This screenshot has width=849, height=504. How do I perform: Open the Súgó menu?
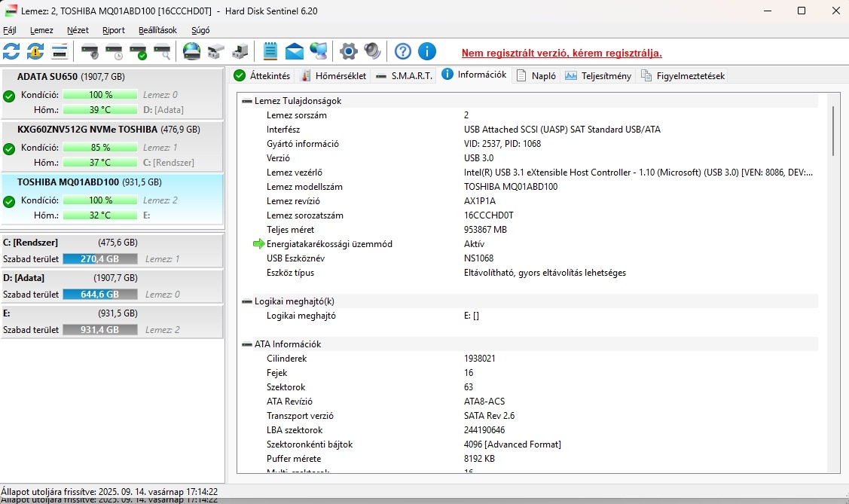(x=200, y=30)
